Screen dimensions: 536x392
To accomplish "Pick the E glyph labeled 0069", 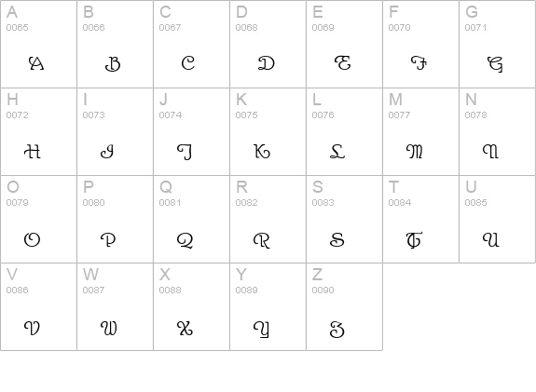I will [342, 63].
